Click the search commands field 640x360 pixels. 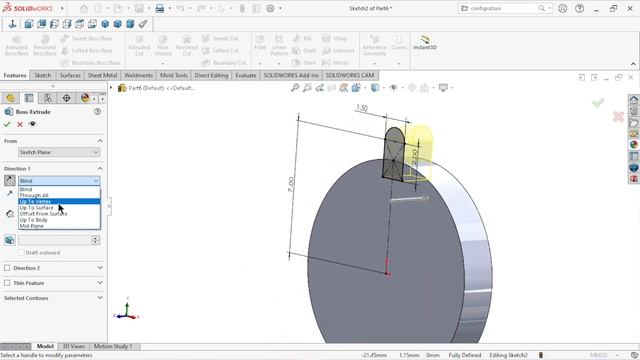[x=505, y=8]
